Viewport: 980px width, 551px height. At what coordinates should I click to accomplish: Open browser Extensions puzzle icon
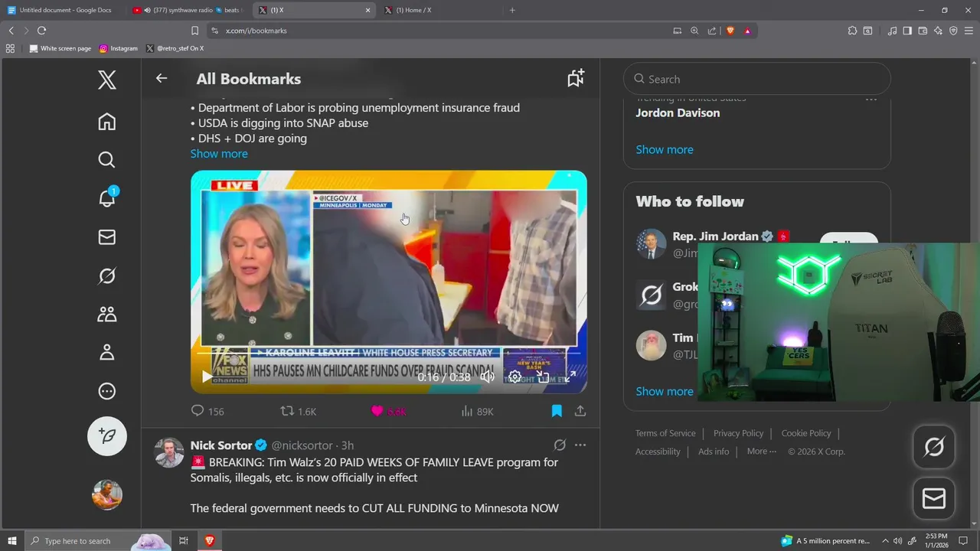852,31
